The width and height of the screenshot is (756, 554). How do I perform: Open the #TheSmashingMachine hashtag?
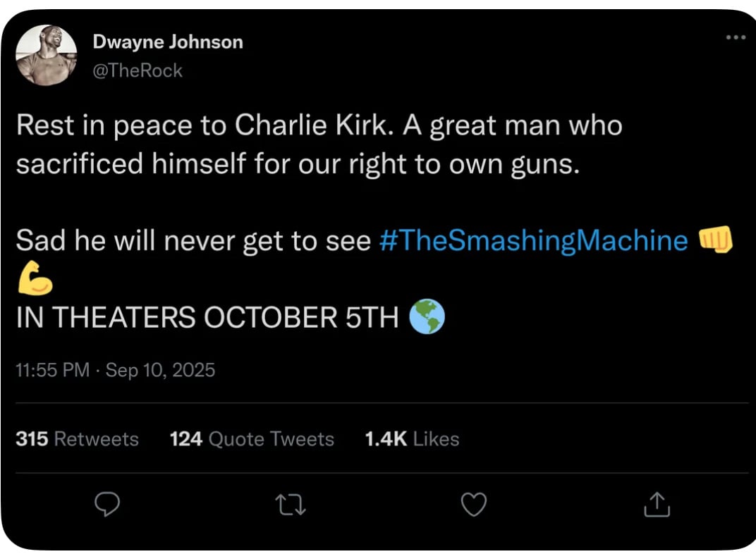pyautogui.click(x=533, y=241)
